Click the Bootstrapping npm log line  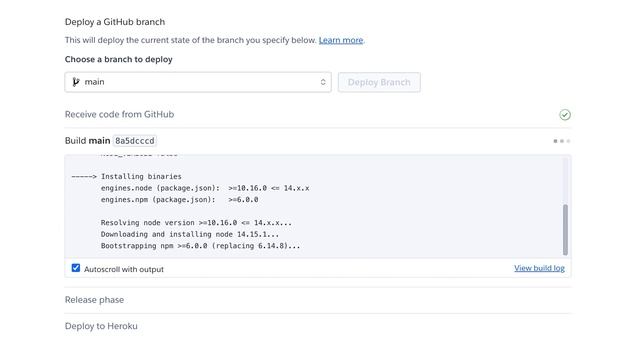200,246
